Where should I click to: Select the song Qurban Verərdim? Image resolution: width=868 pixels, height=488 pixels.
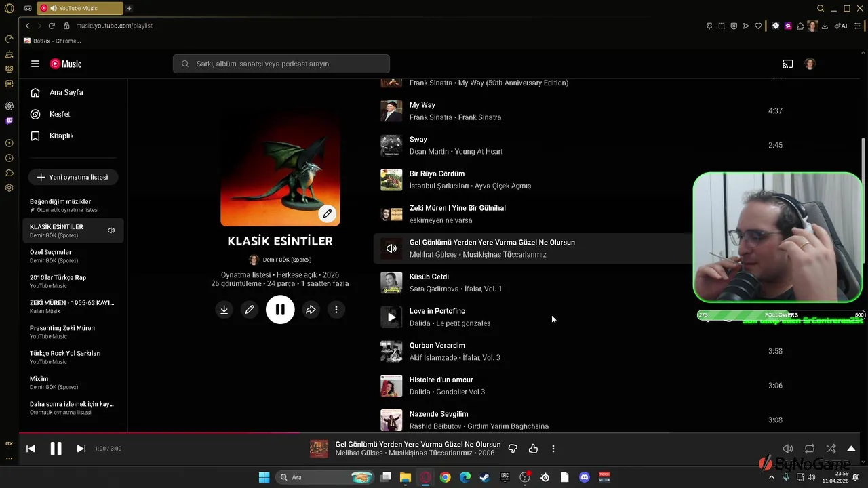437,346
